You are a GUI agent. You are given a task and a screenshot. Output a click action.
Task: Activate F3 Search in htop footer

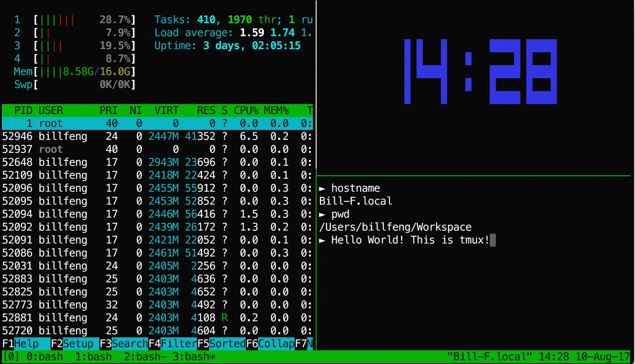(x=124, y=343)
